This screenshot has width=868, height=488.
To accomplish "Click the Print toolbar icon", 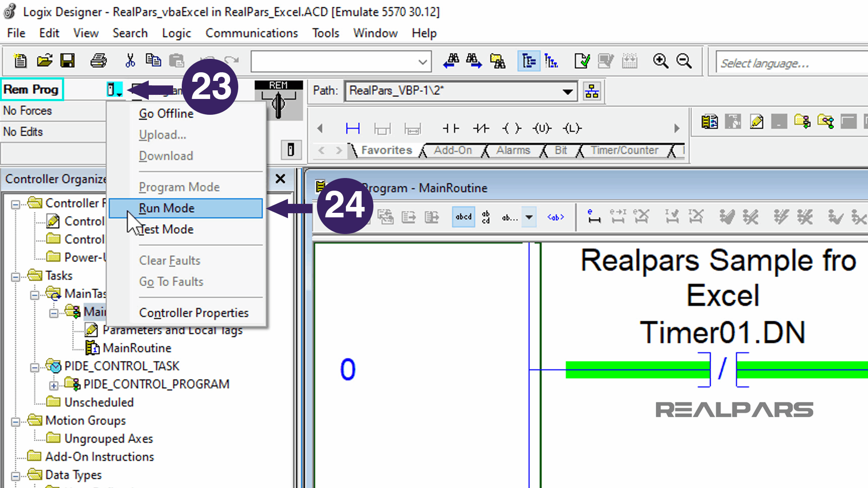I will (99, 61).
